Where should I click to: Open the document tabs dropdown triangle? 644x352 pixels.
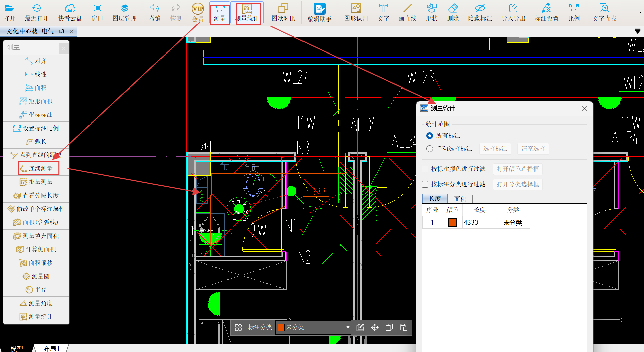click(x=637, y=31)
